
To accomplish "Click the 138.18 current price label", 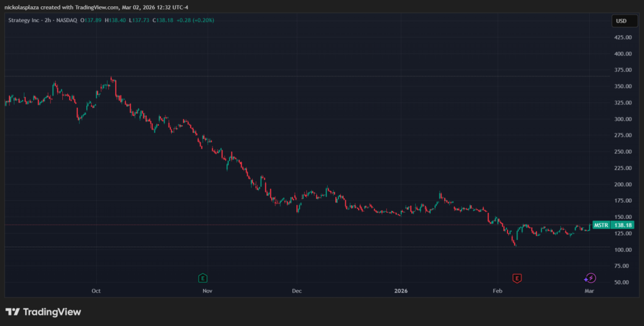I will (623, 225).
